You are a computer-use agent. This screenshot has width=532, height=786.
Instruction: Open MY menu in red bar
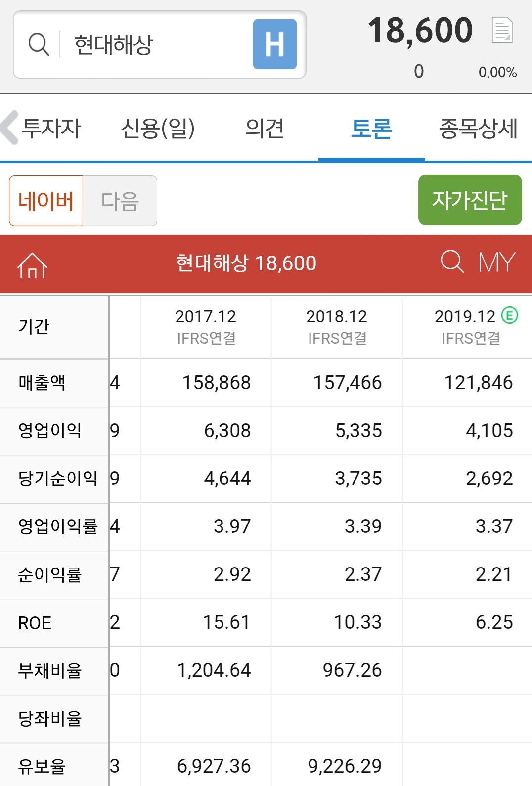click(497, 262)
